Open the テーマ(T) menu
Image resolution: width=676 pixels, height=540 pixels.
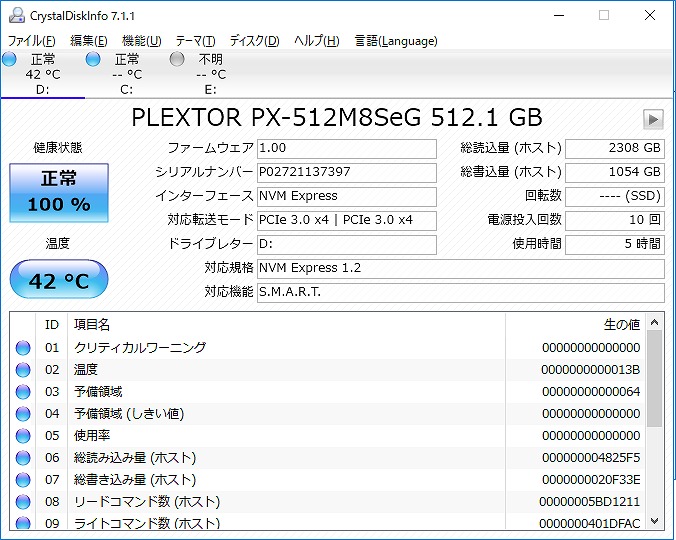tap(195, 41)
